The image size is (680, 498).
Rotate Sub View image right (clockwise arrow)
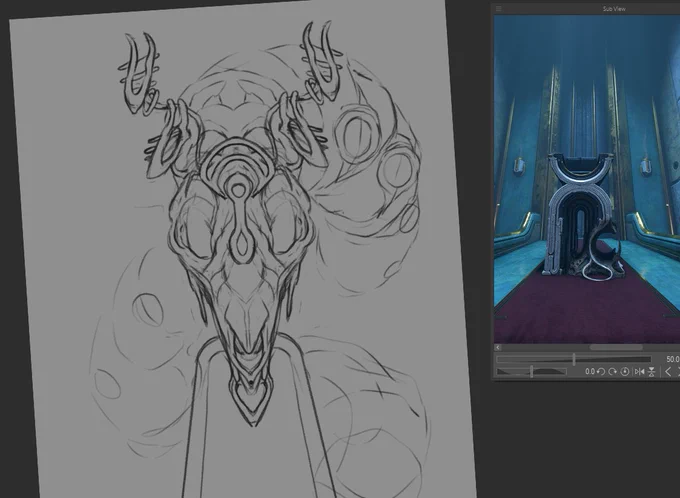coord(612,372)
